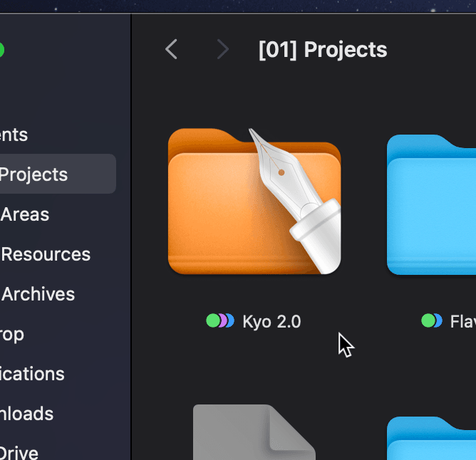The height and width of the screenshot is (460, 476).
Task: Open the Drive location in the sidebar
Action: pyautogui.click(x=19, y=451)
